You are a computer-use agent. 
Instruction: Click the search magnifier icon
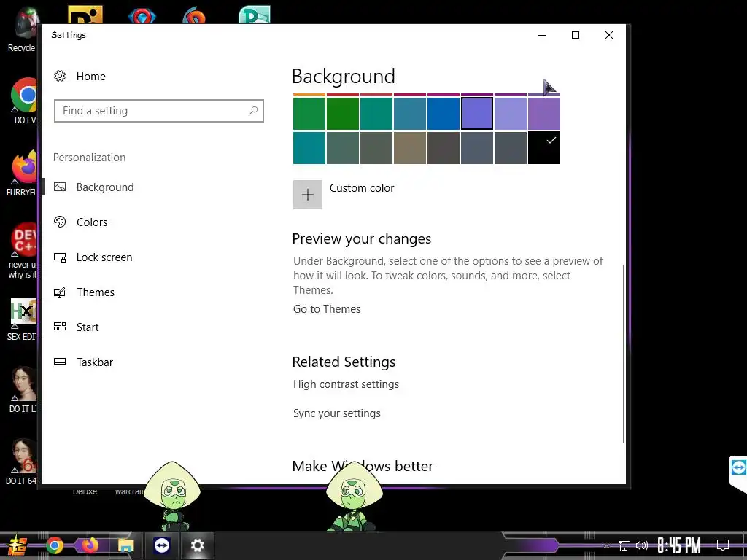253,111
